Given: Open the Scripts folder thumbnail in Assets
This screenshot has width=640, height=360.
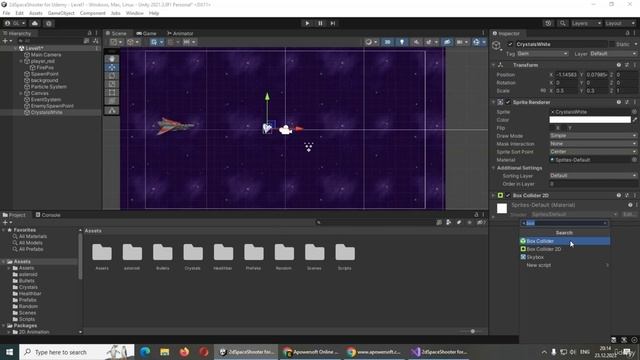Looking at the screenshot, I should pyautogui.click(x=345, y=253).
